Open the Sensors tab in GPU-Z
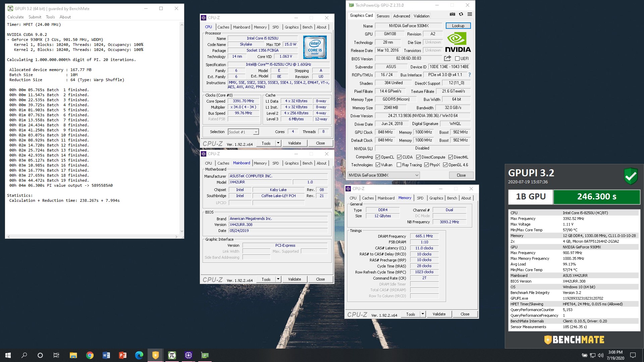 (x=383, y=16)
